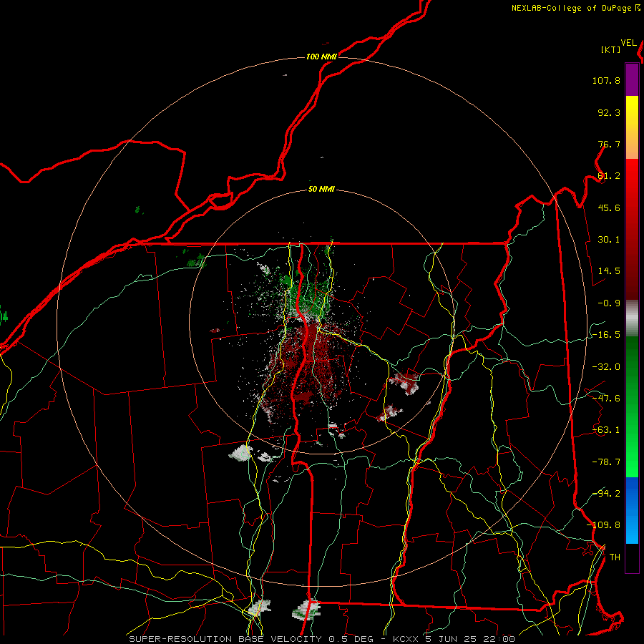This screenshot has width=644, height=644.
Task: Click the 14.5 velocity scale value
Action: point(609,271)
